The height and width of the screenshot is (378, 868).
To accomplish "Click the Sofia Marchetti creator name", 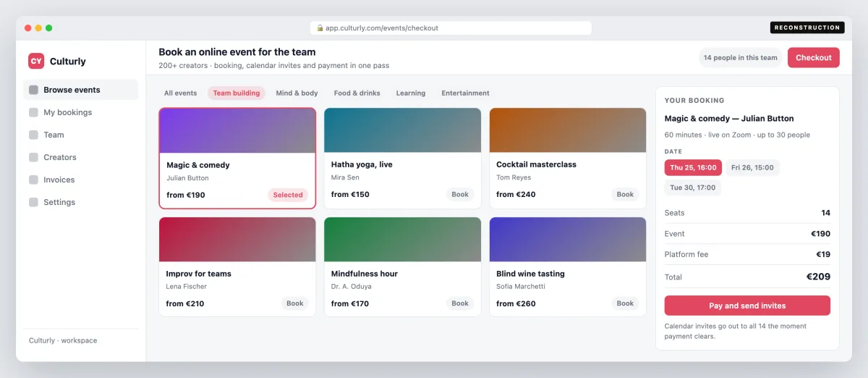I will 521,287.
